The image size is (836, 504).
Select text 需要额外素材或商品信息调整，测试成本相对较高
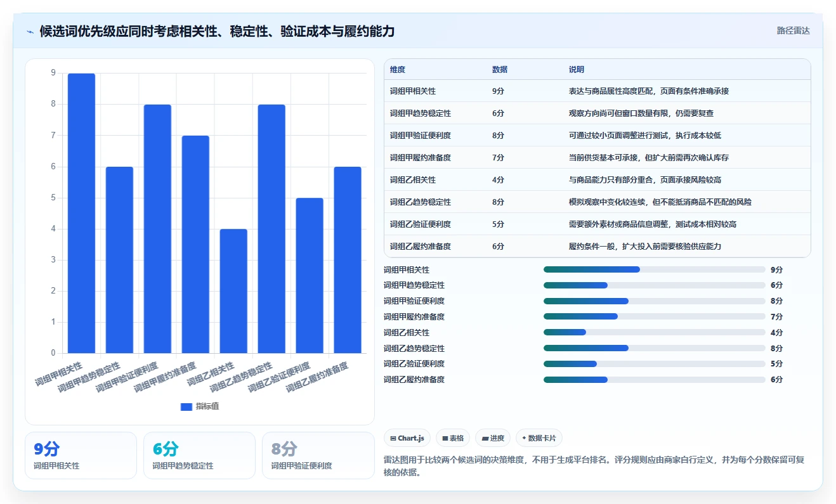pyautogui.click(x=653, y=224)
